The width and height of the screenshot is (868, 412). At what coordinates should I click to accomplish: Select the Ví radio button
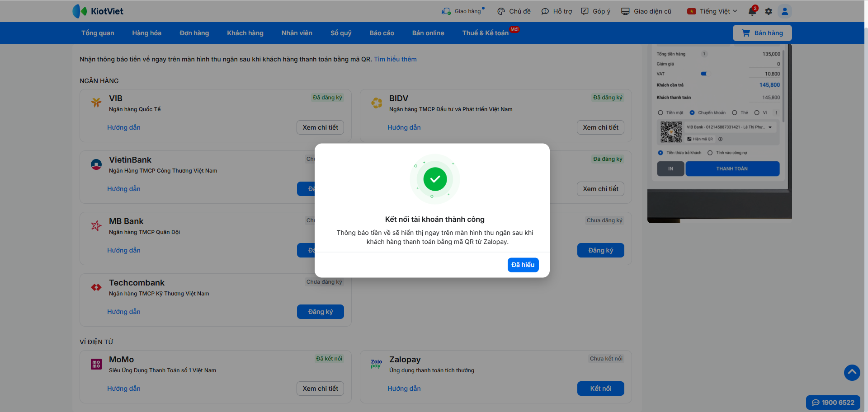(757, 113)
